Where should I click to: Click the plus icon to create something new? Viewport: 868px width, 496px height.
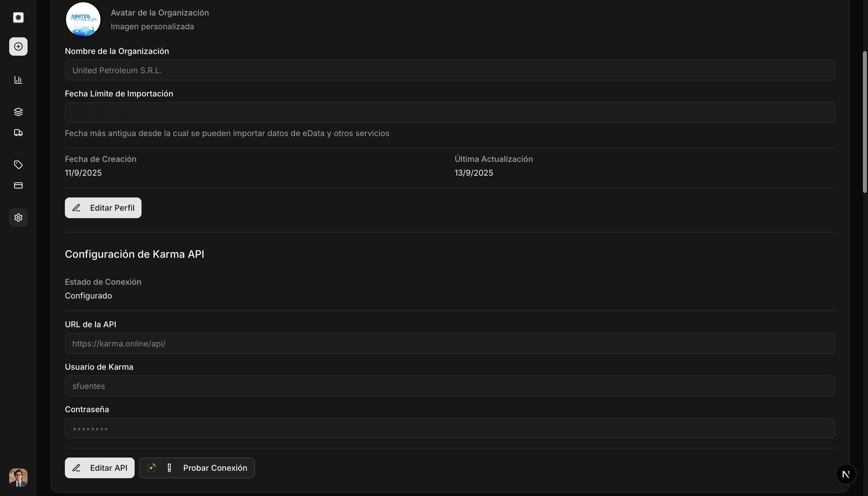point(18,46)
